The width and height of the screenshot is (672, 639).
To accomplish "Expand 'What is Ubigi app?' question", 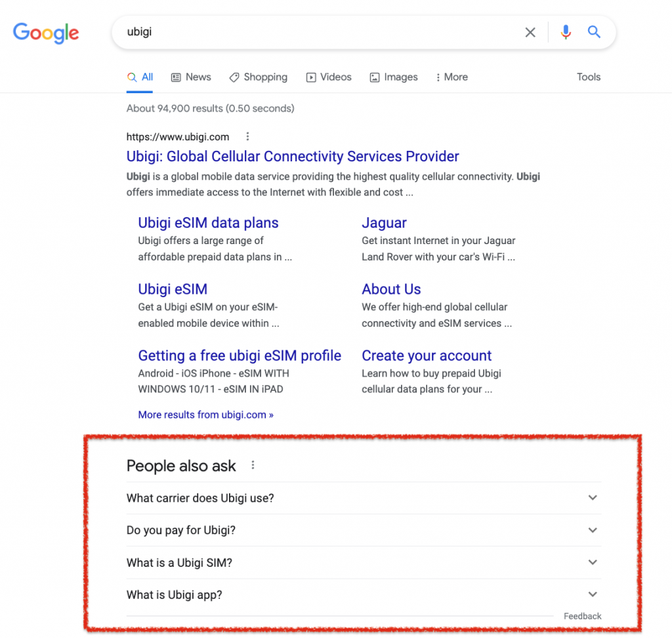I will click(x=593, y=594).
